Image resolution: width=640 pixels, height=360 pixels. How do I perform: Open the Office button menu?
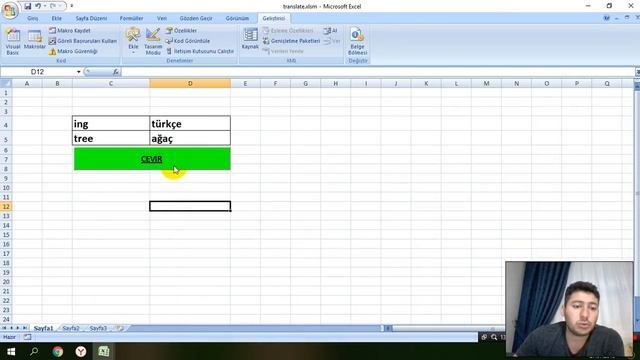10,10
